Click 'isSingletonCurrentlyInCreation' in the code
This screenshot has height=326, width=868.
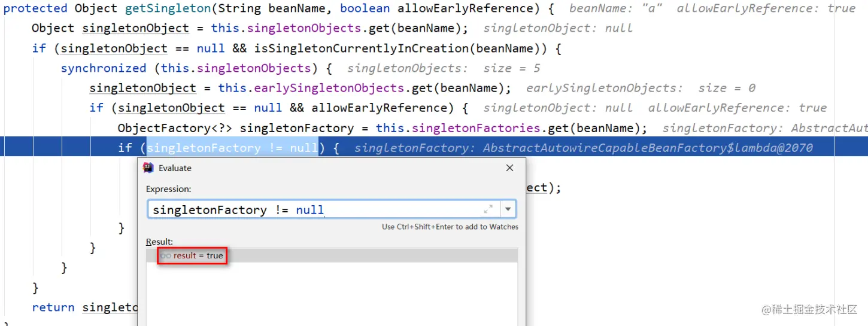coord(341,48)
